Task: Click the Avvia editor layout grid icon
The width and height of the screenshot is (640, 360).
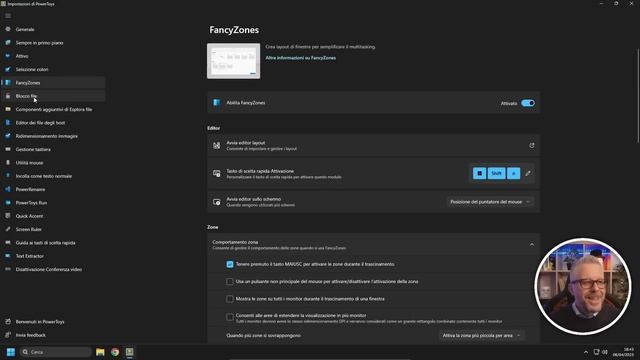Action: click(217, 145)
